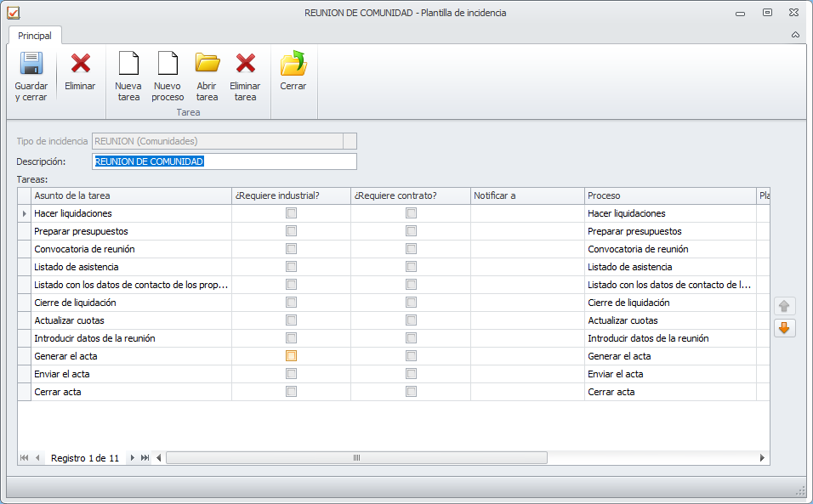Viewport: 813px width, 504px height.
Task: Select the Listado de asistencia task cell
Action: (131, 267)
